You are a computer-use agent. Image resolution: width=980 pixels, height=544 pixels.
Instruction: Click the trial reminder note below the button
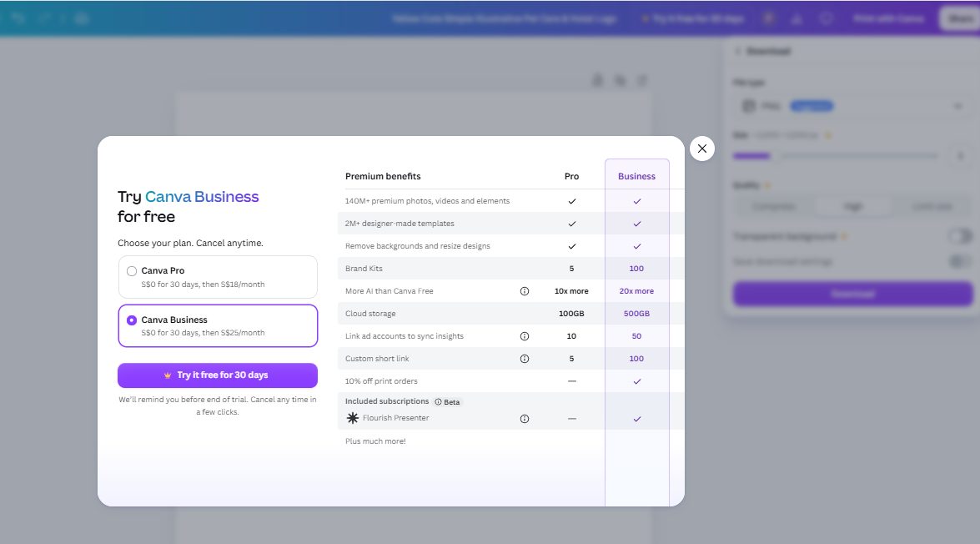tap(218, 405)
